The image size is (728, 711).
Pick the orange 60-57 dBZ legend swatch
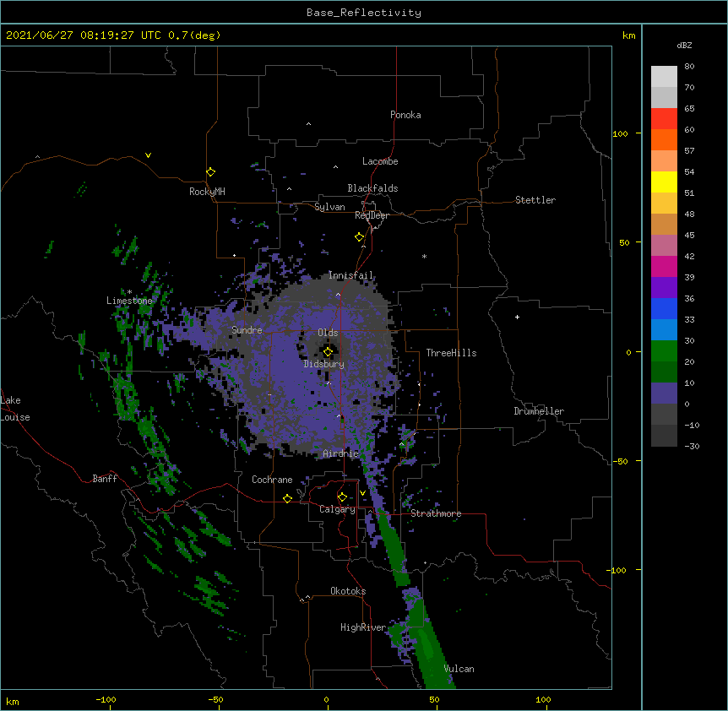664,139
